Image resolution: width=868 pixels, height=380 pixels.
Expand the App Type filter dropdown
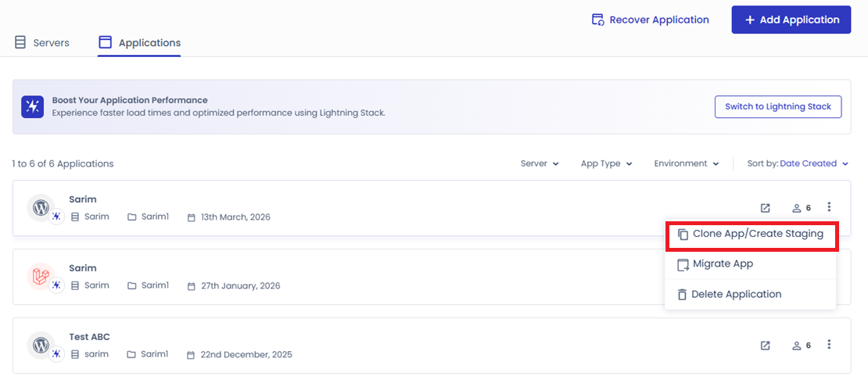click(607, 163)
